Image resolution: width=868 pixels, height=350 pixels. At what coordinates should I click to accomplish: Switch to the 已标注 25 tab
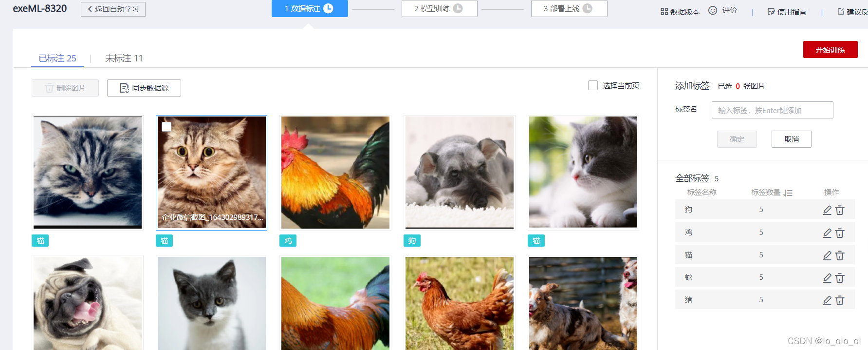click(57, 58)
